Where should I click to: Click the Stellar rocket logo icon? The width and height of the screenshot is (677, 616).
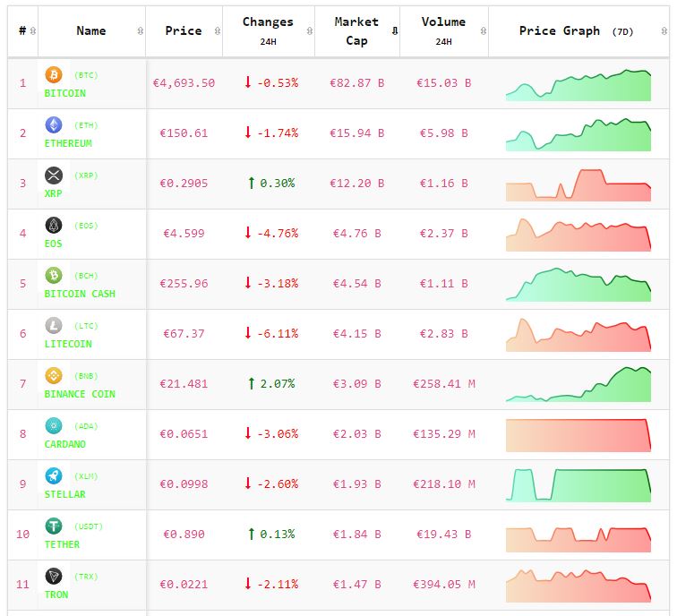point(54,476)
